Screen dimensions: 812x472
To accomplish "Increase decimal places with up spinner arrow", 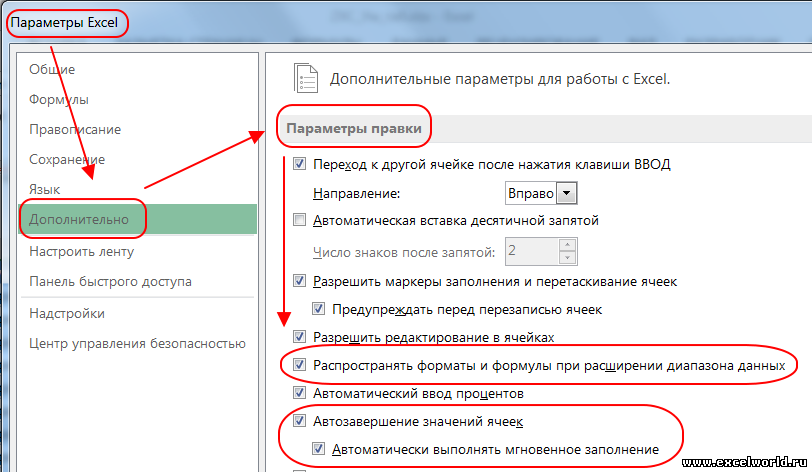I will coord(568,245).
